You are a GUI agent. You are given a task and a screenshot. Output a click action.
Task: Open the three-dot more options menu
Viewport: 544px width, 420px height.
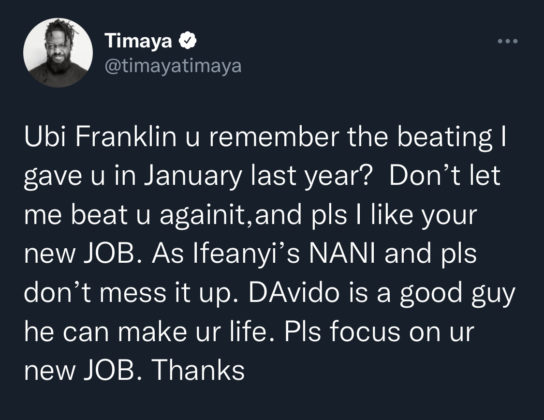[508, 41]
